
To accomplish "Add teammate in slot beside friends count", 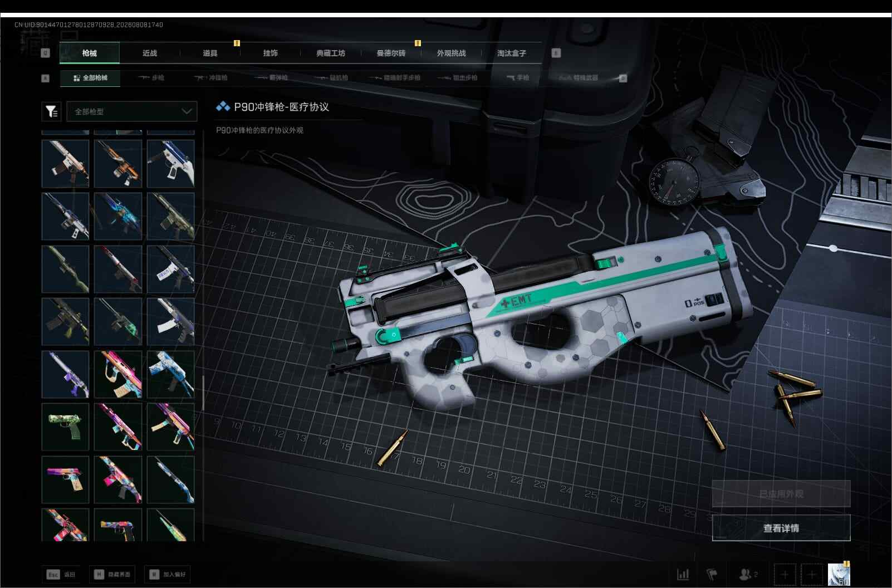I will (785, 574).
